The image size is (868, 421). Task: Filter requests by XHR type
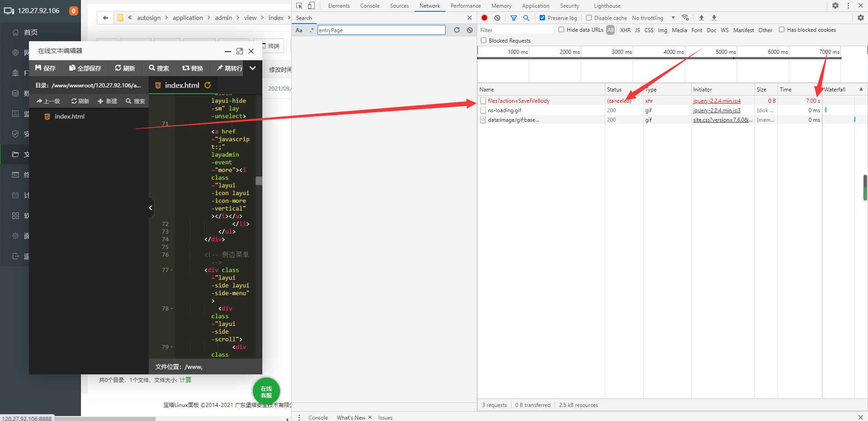(x=625, y=30)
